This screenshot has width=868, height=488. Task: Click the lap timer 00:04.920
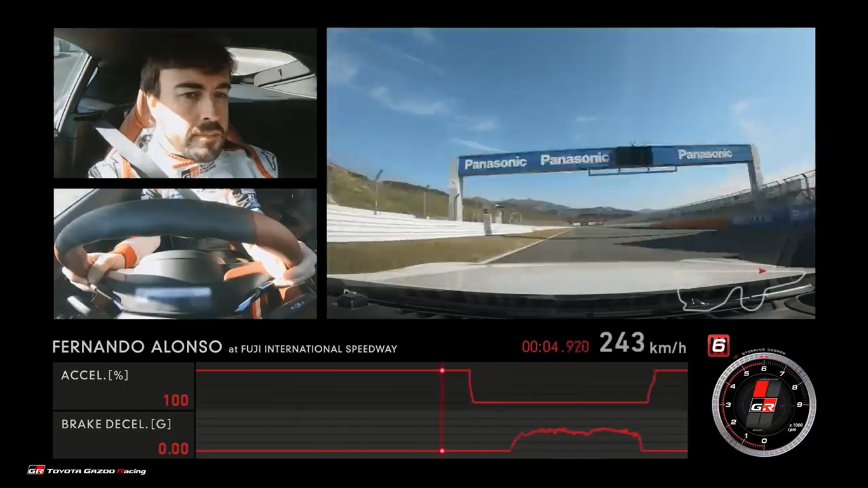(555, 347)
